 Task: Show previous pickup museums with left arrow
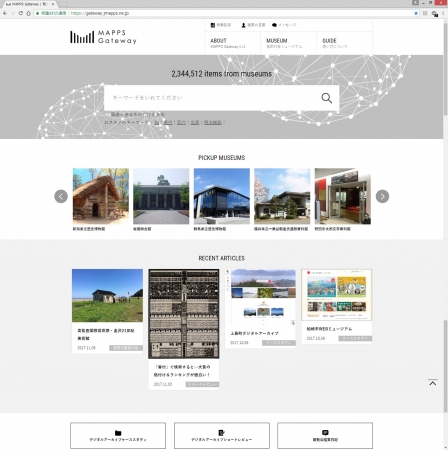click(x=61, y=196)
